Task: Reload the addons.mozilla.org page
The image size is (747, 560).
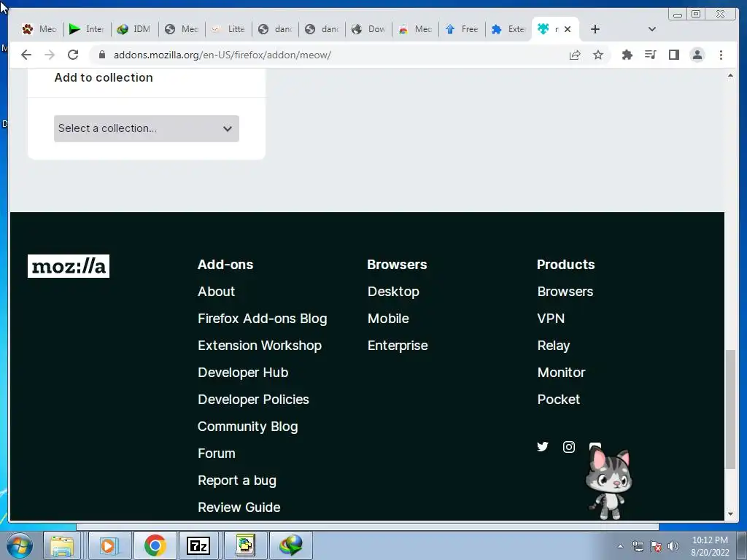Action: tap(73, 55)
